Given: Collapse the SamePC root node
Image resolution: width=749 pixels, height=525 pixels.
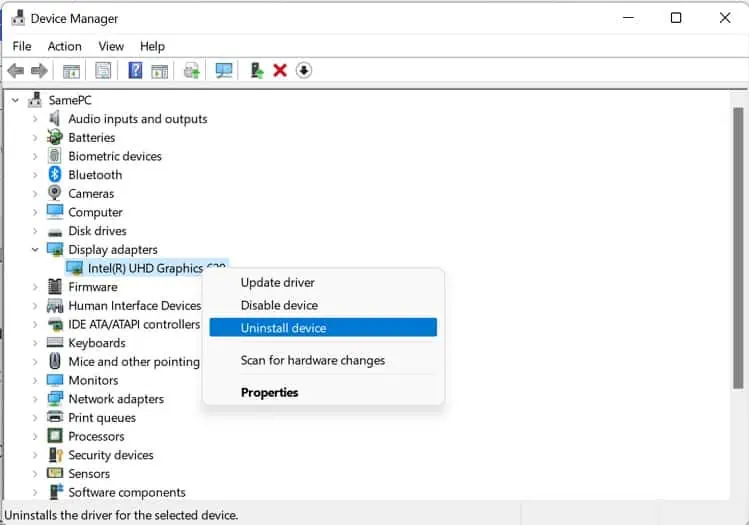Looking at the screenshot, I should (15, 100).
